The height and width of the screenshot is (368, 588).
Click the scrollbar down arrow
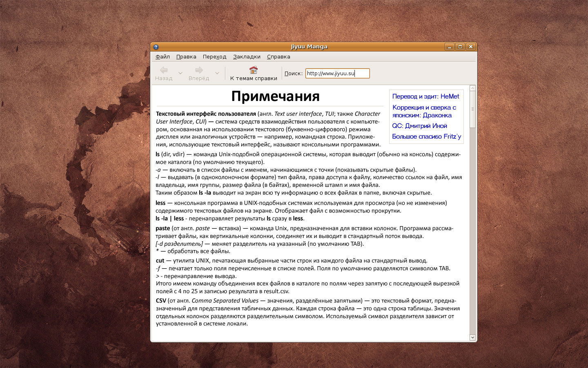[x=472, y=337]
